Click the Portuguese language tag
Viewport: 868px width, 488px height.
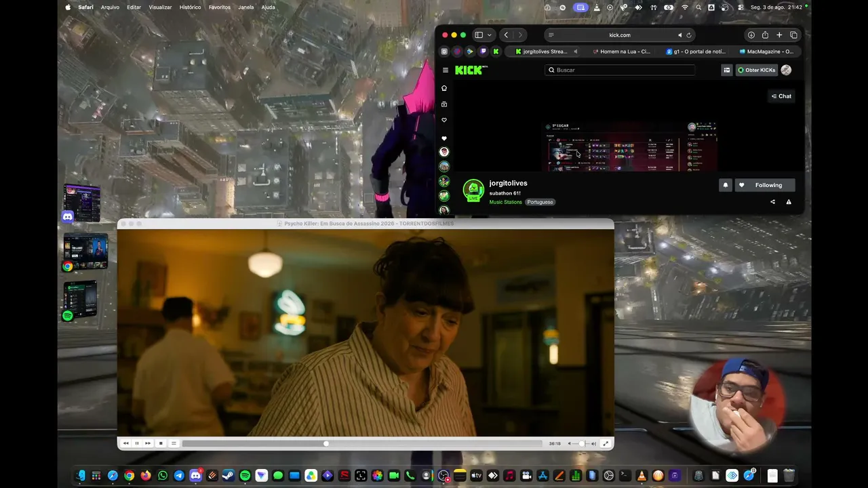click(x=540, y=202)
